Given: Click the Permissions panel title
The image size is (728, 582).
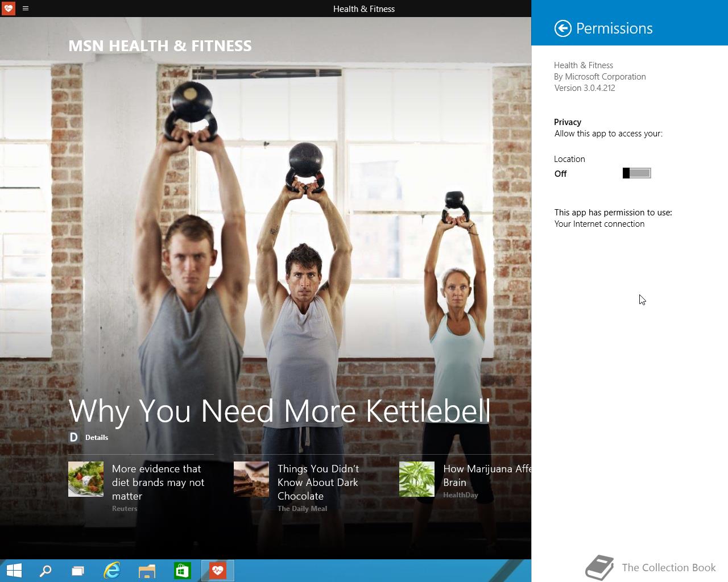Looking at the screenshot, I should 614,28.
